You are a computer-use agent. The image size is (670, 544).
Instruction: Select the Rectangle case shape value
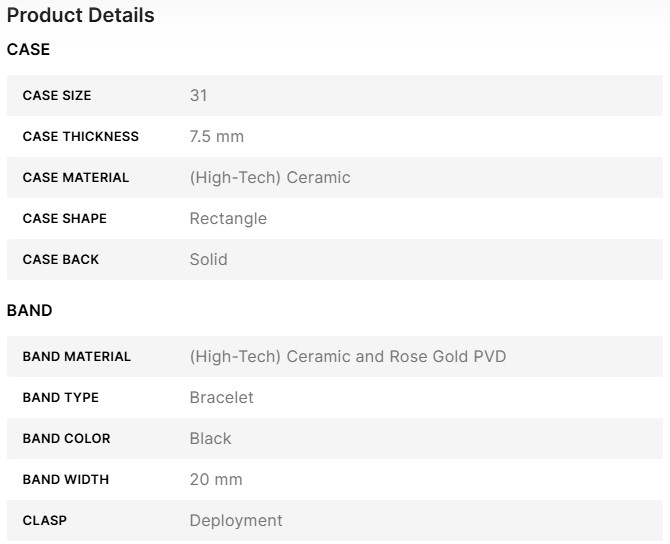(228, 219)
